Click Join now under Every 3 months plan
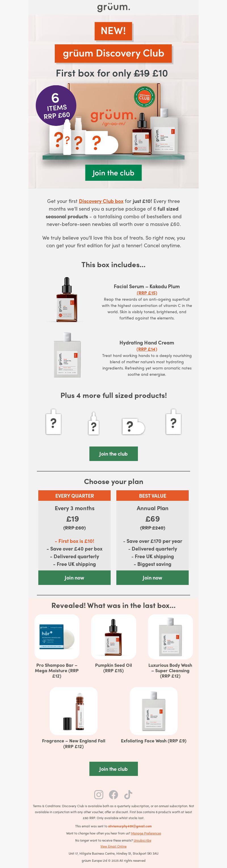The height and width of the screenshot is (868, 227). pyautogui.click(x=74, y=578)
